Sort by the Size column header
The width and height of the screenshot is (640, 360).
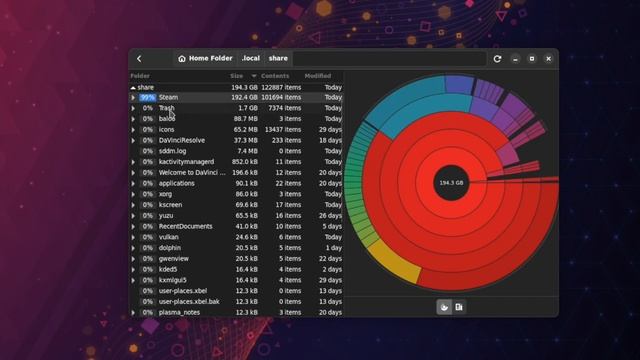[236, 76]
